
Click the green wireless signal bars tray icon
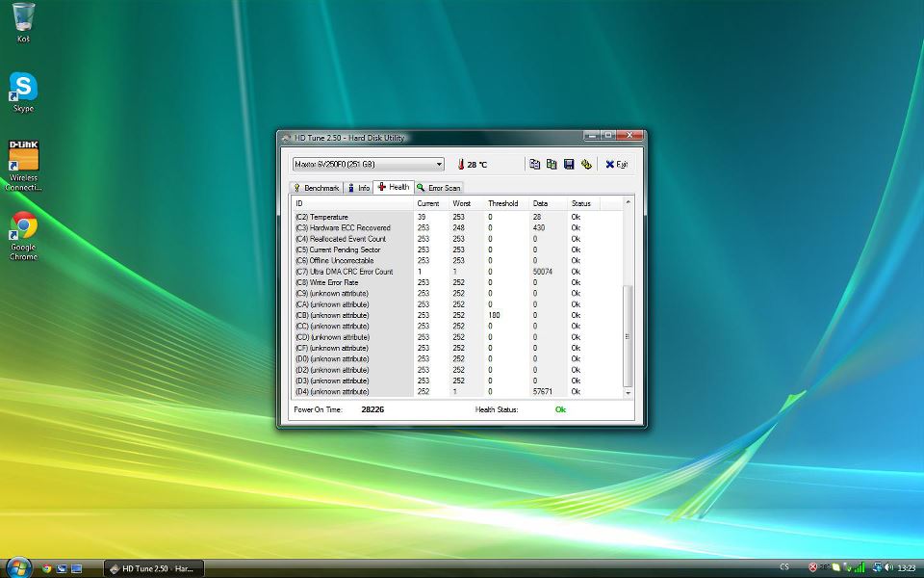(860, 567)
